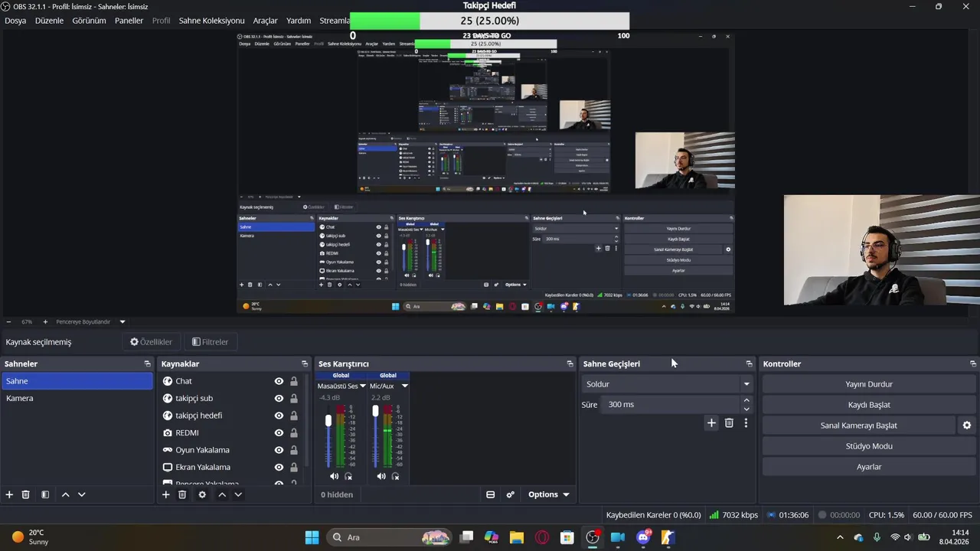Click Yayını Durdur to stop streaming
The image size is (980, 551).
[x=869, y=384]
